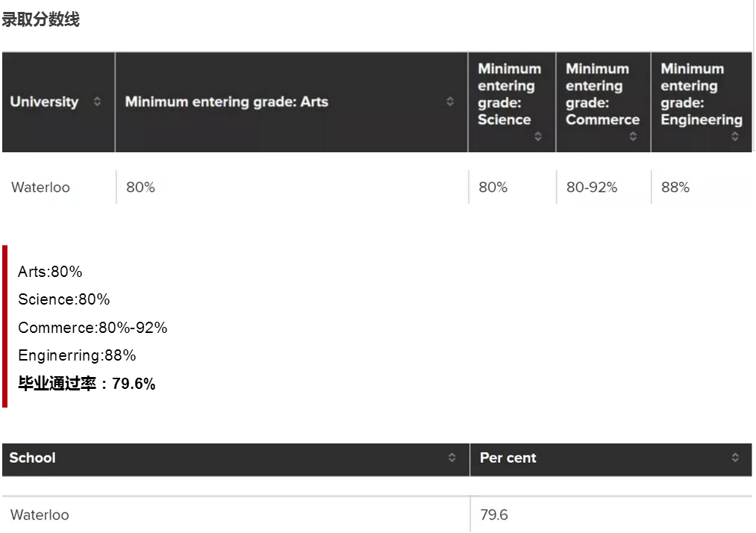756x533 pixels.
Task: Click the sort arrows under Science header
Action: tap(538, 137)
